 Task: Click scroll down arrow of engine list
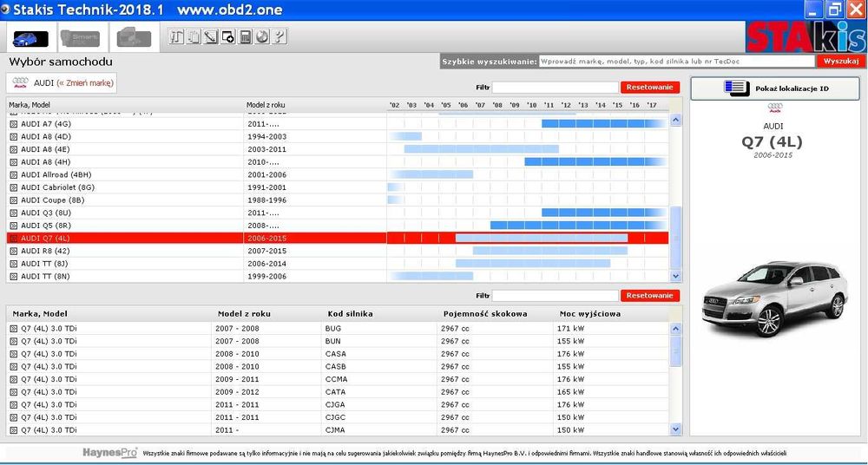[x=675, y=429]
